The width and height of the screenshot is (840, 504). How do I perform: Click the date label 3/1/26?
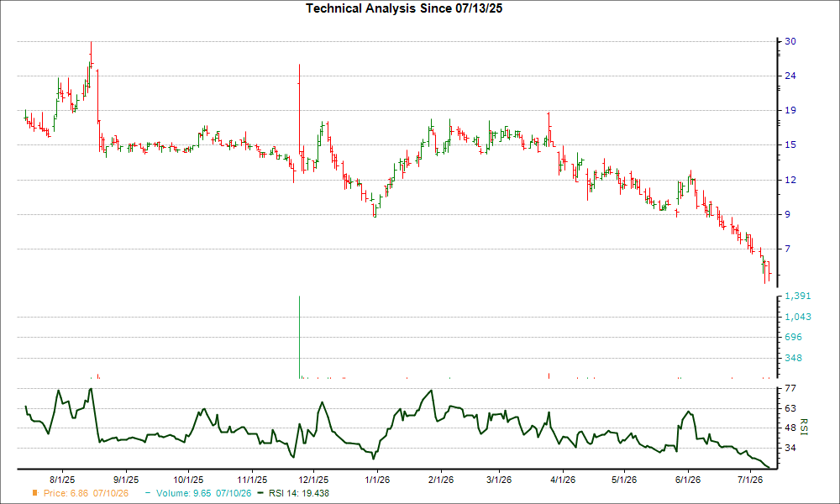499,480
